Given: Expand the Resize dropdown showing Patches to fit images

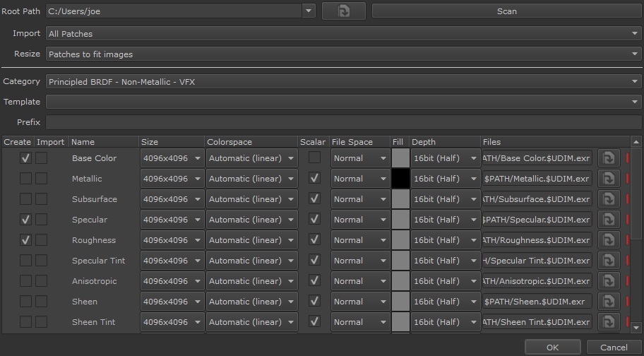Looking at the screenshot, I should [x=343, y=54].
